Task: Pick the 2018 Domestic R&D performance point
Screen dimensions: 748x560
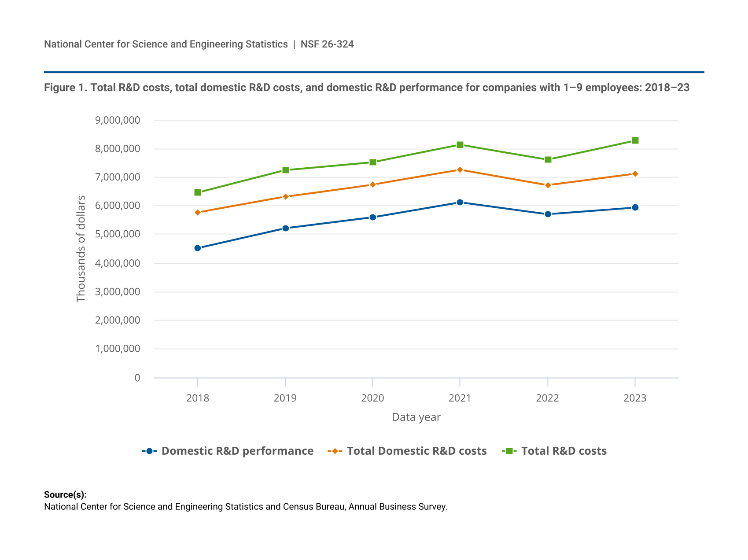Action: click(198, 248)
